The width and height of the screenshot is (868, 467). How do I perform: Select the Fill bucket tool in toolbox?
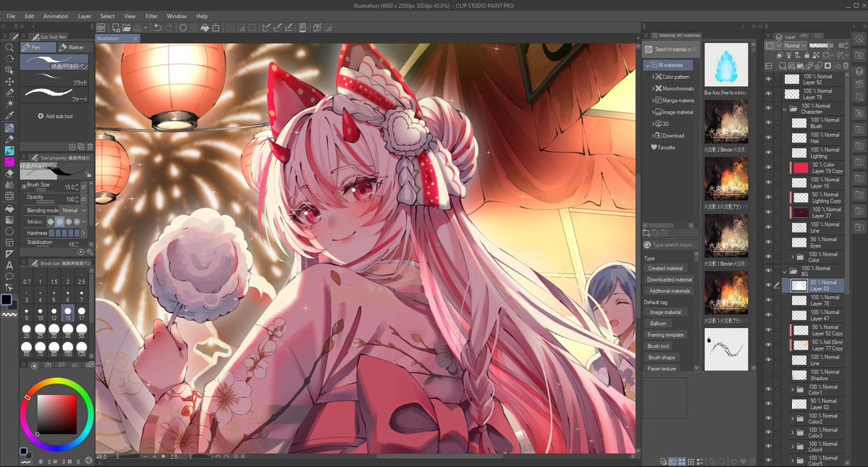pyautogui.click(x=9, y=209)
